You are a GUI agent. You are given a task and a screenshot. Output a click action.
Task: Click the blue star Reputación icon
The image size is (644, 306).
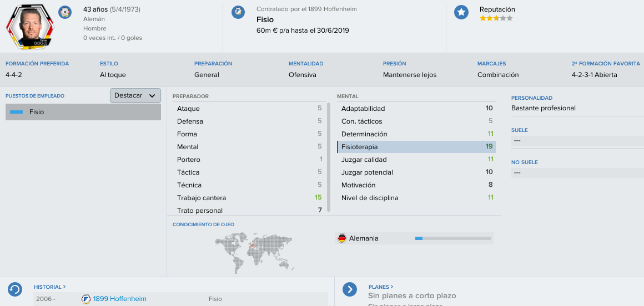461,12
